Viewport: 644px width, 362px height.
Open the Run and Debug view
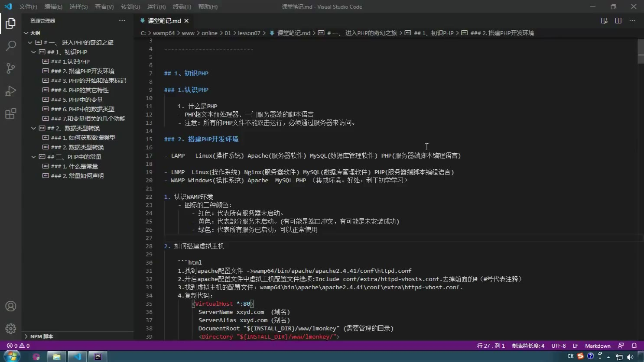10,91
